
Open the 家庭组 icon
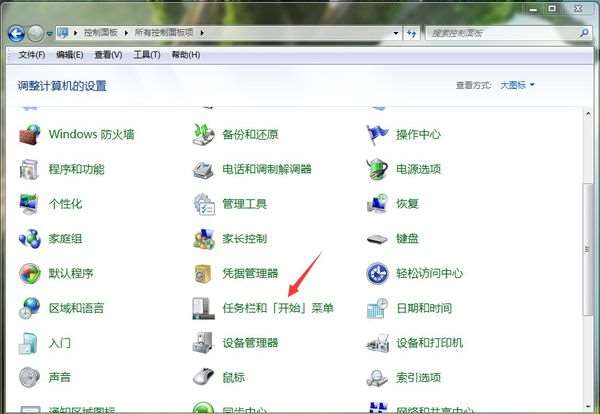(30, 239)
